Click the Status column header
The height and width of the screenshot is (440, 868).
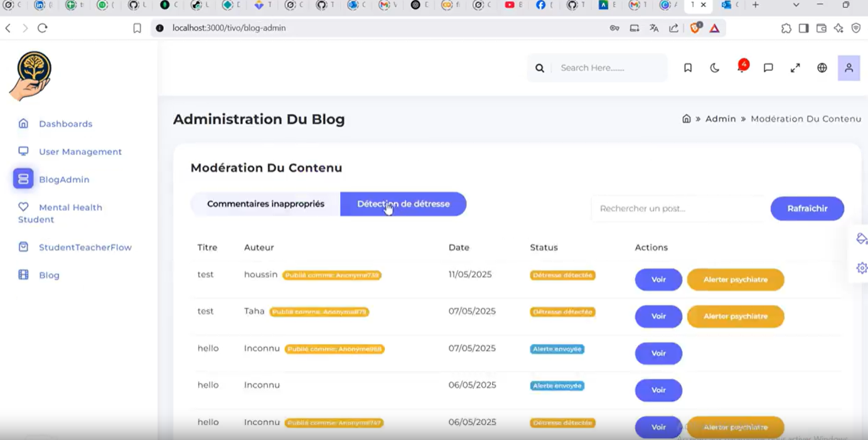tap(544, 247)
